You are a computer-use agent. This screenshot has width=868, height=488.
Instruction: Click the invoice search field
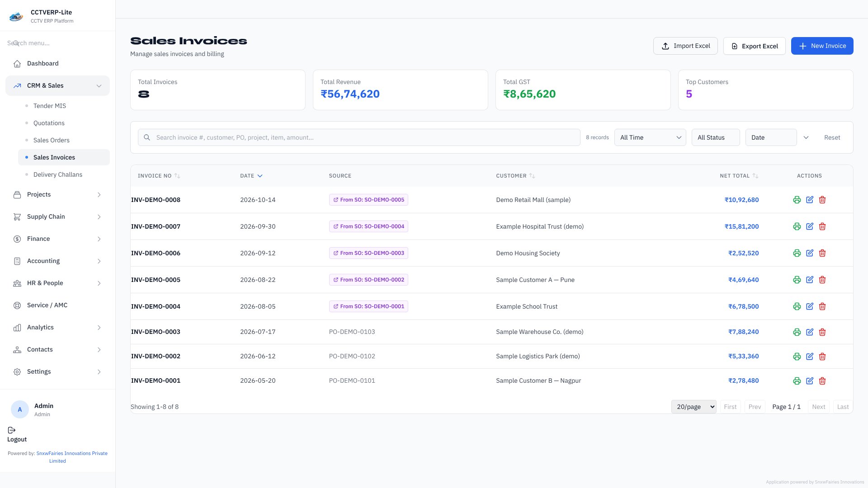tap(359, 137)
